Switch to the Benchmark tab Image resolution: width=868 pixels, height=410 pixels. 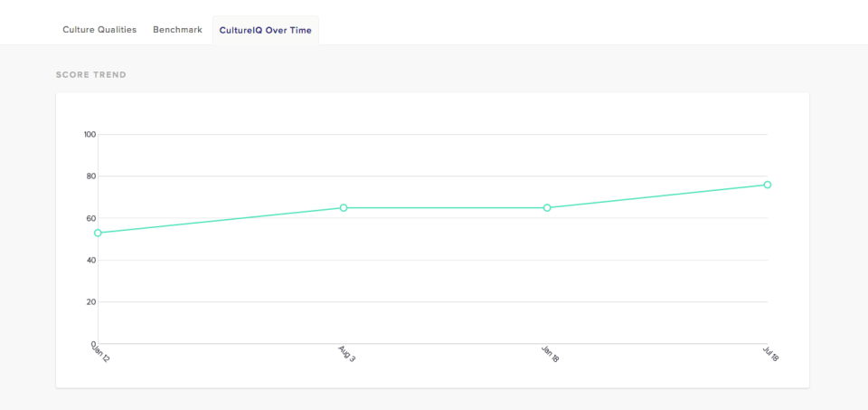click(x=177, y=30)
